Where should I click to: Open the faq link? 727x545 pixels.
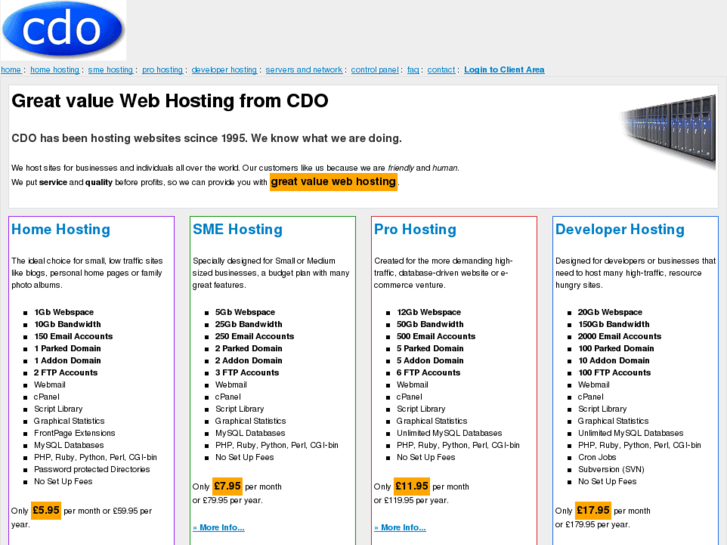tap(413, 70)
